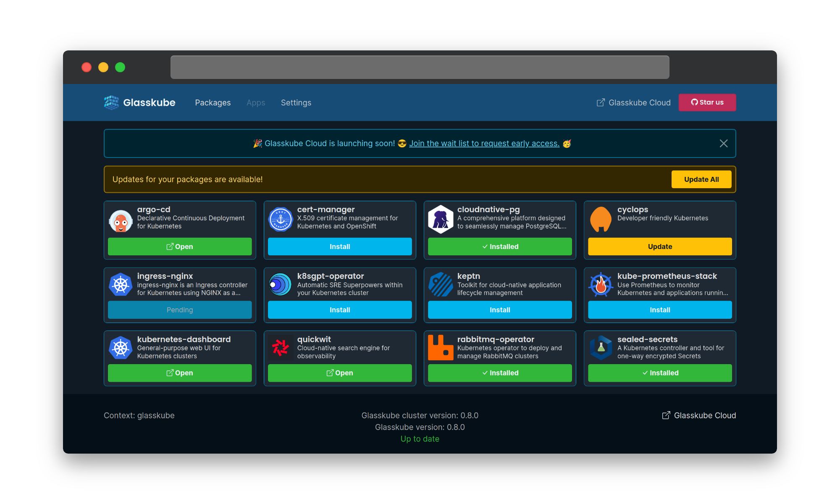This screenshot has width=840, height=504.
Task: Install the keptn package
Action: [x=499, y=310]
